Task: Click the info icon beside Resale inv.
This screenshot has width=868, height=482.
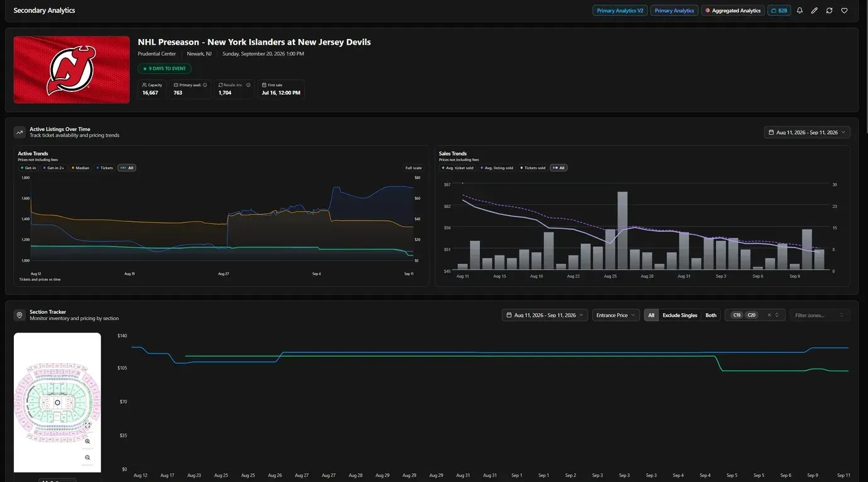Action: click(248, 85)
